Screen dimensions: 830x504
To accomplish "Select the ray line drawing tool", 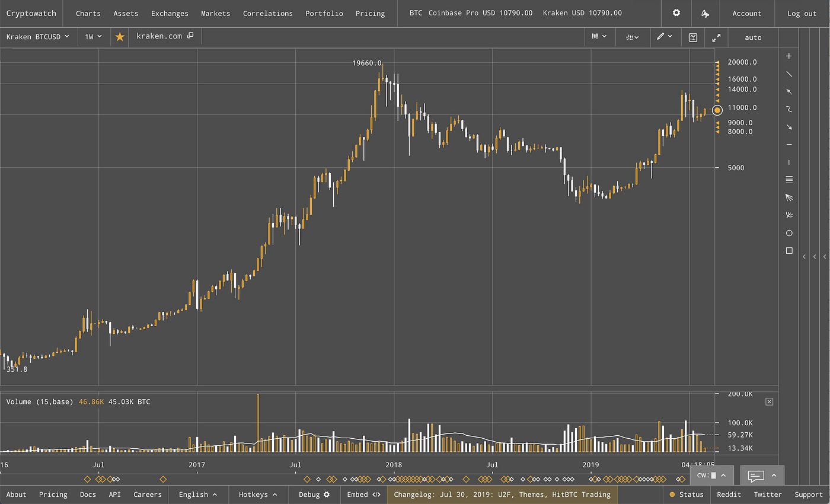I will tap(788, 91).
